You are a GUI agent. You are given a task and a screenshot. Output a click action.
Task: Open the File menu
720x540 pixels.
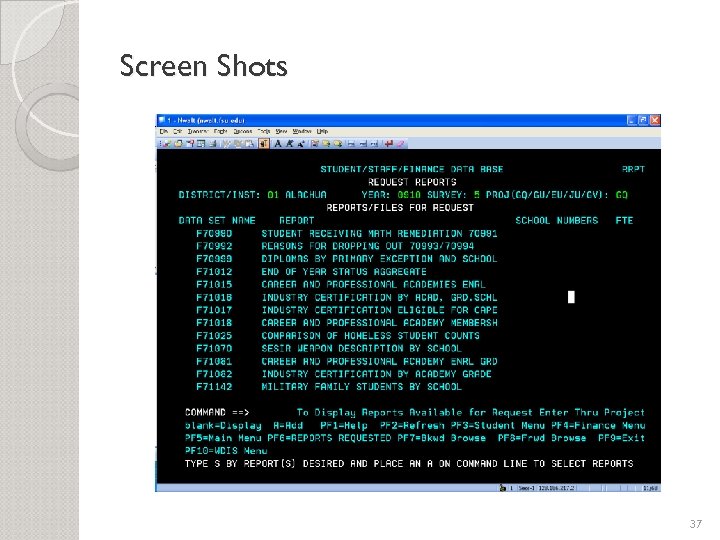point(163,131)
